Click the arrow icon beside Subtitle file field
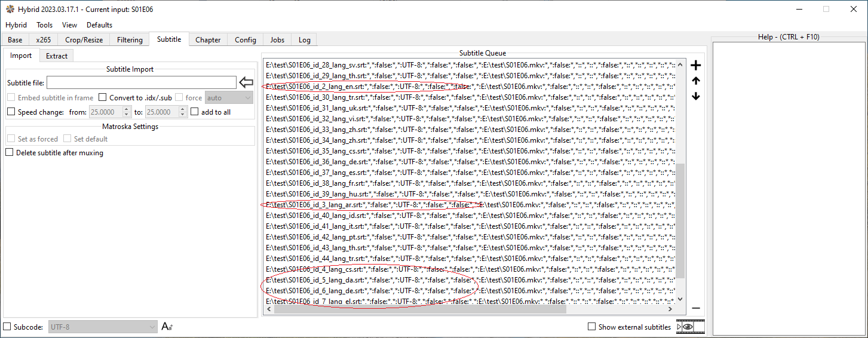 pos(246,82)
